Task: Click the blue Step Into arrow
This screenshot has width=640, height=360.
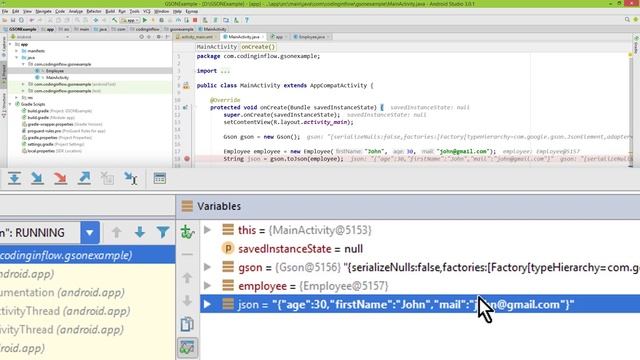Action: 37,178
